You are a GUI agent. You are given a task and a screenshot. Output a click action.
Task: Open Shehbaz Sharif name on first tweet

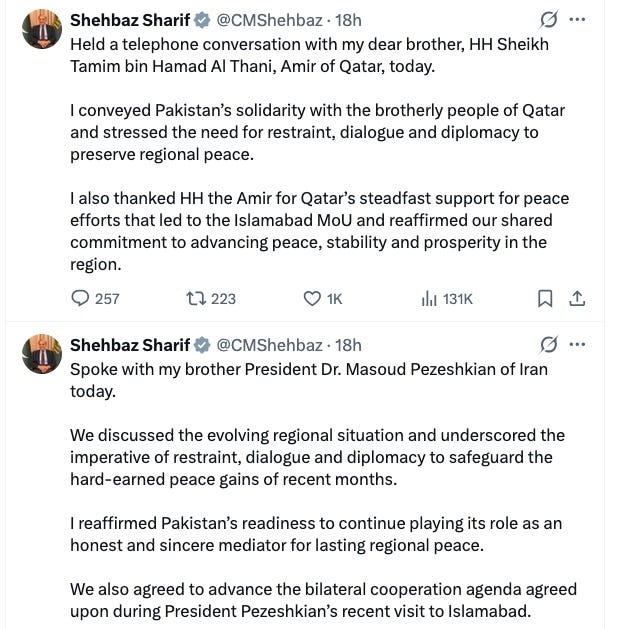tap(130, 20)
